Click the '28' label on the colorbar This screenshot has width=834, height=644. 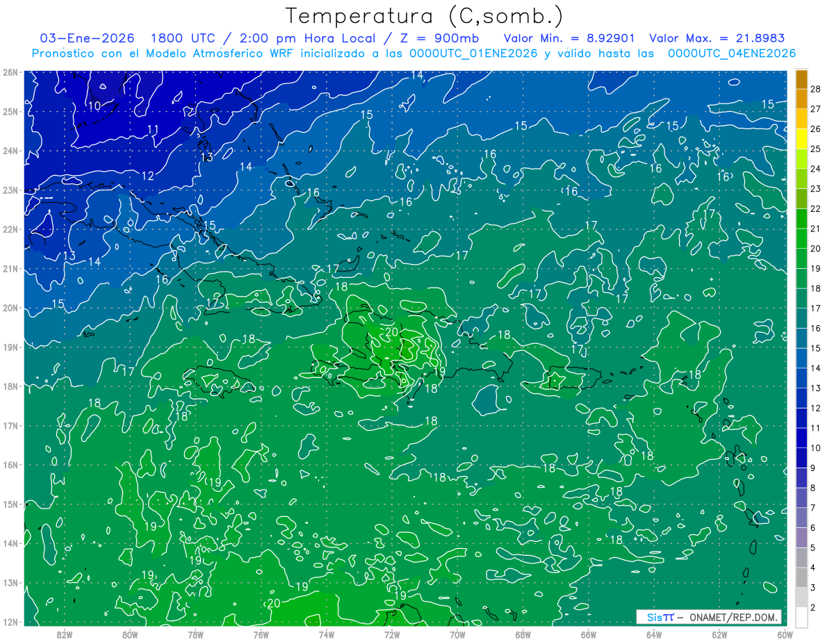(816, 89)
